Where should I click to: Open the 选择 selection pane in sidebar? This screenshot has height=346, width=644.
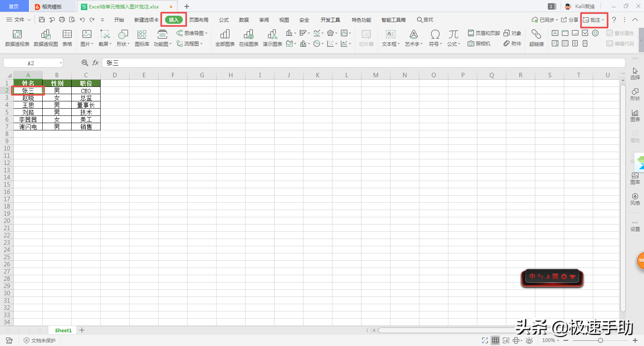pos(635,74)
